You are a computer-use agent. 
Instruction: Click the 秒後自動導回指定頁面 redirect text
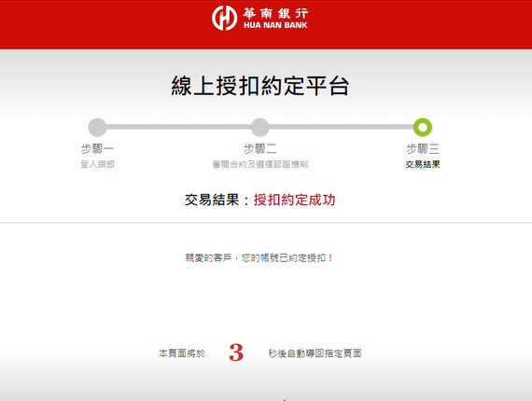(315, 353)
